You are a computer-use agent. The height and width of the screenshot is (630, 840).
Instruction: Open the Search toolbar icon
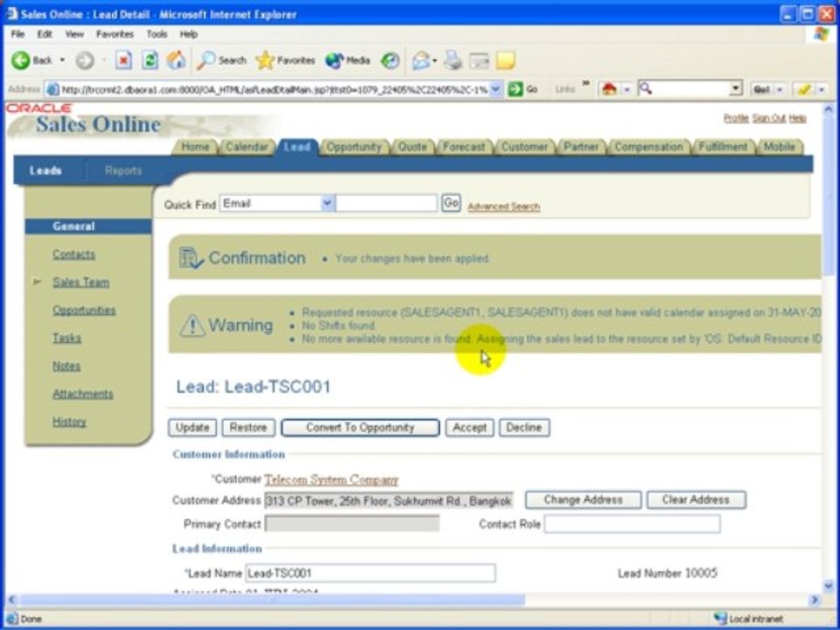click(206, 60)
